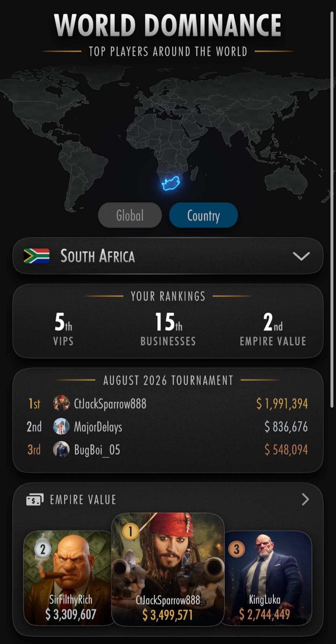Tap the 15th Businesses ranking
The width and height of the screenshot is (336, 644).
pyautogui.click(x=168, y=329)
